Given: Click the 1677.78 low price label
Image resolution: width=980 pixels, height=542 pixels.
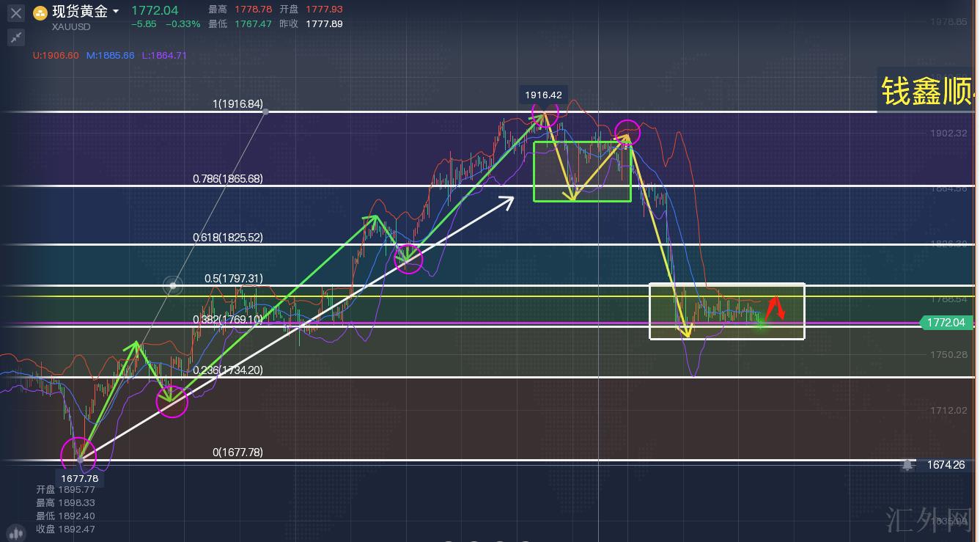Looking at the screenshot, I should pyautogui.click(x=79, y=478).
